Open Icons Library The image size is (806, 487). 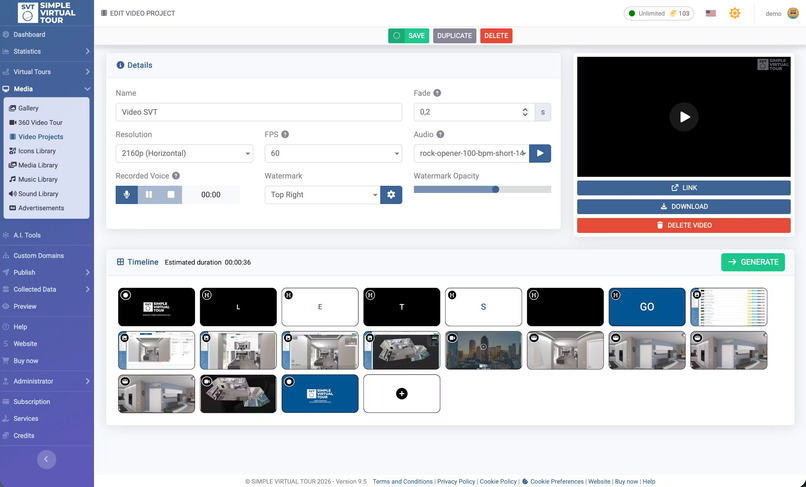coord(37,151)
